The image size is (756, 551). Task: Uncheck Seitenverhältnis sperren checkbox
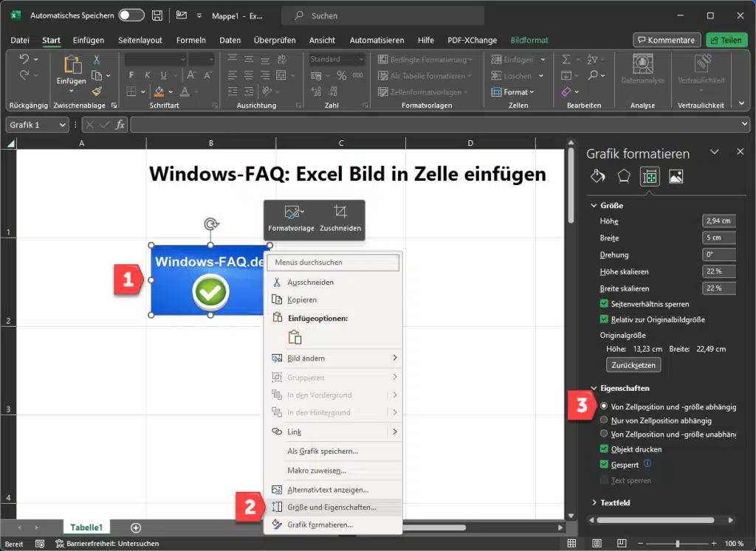coord(604,303)
